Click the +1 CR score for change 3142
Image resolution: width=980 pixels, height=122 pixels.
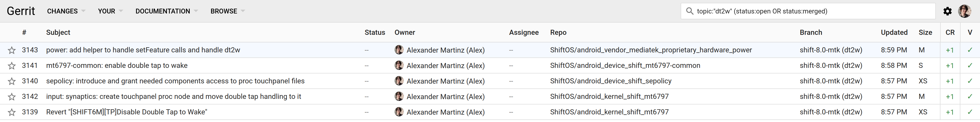(x=950, y=97)
